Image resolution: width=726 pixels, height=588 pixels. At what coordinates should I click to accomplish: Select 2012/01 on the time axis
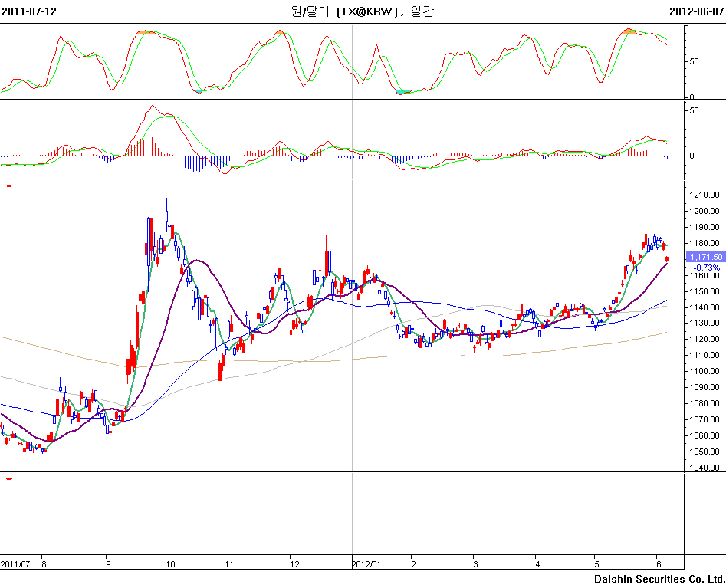[x=366, y=564]
